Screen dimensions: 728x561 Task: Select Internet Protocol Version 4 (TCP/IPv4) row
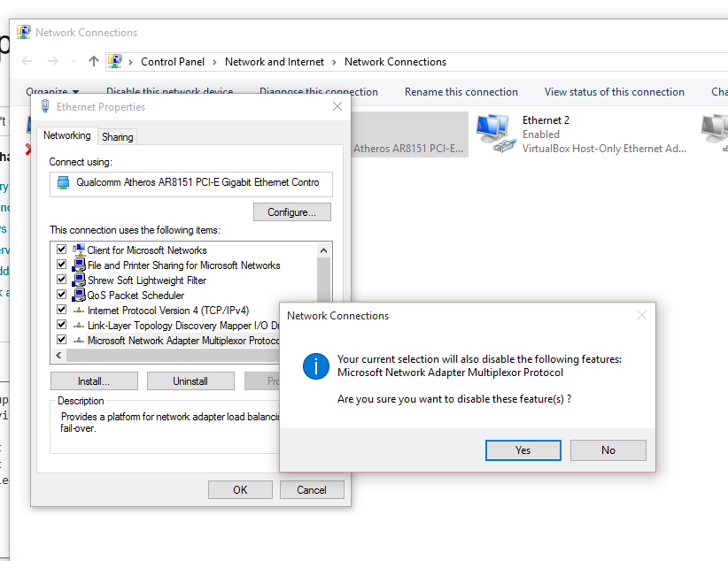click(168, 311)
